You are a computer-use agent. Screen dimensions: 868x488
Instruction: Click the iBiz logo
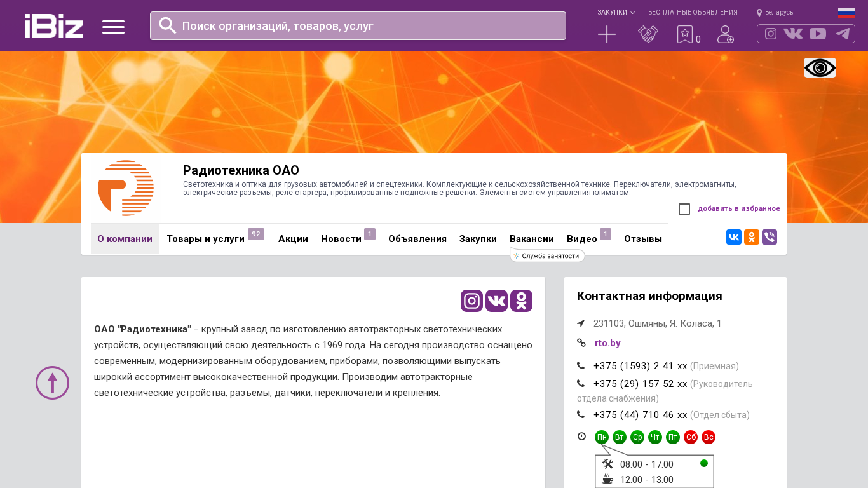[54, 26]
